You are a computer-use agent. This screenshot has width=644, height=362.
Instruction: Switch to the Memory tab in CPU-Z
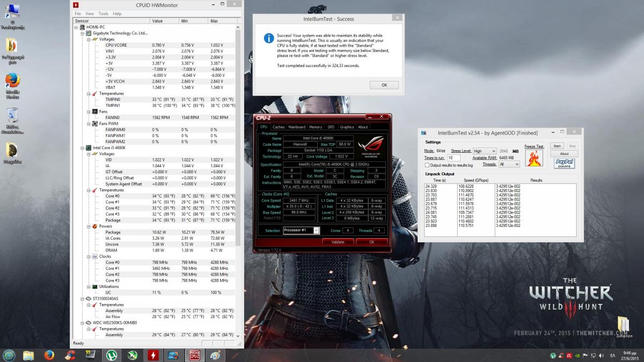tap(316, 127)
